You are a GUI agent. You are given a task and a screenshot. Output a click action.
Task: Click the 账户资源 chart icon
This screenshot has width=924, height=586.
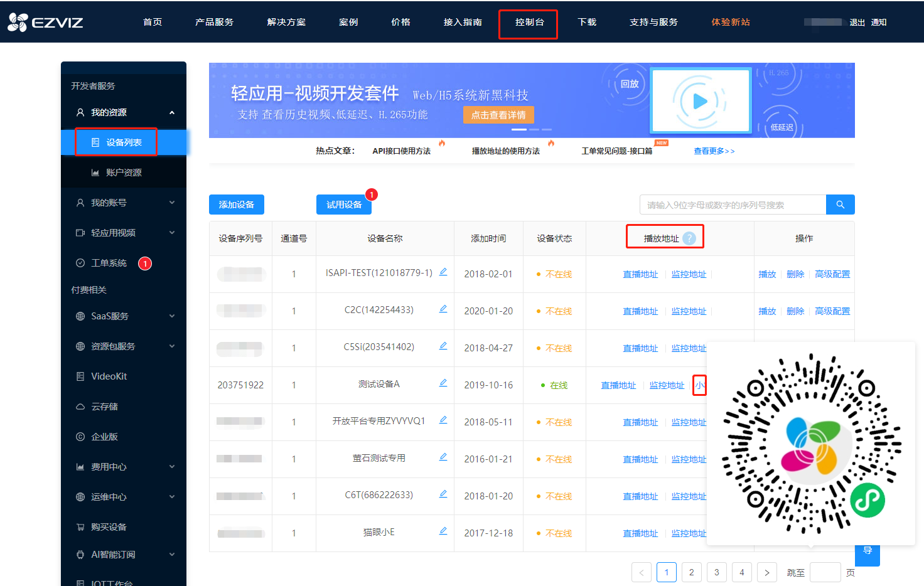click(94, 172)
